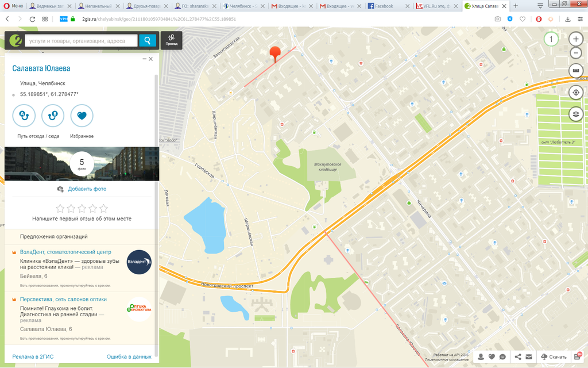Switch to the Челябинск browser tab

pyautogui.click(x=242, y=6)
